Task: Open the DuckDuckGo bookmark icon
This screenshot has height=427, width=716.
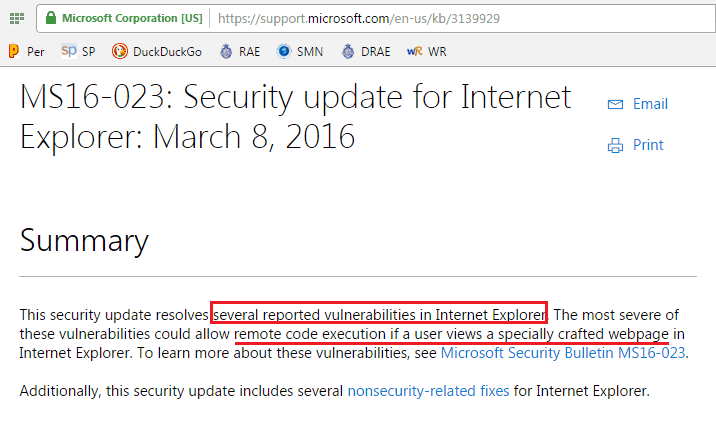Action: tap(120, 51)
